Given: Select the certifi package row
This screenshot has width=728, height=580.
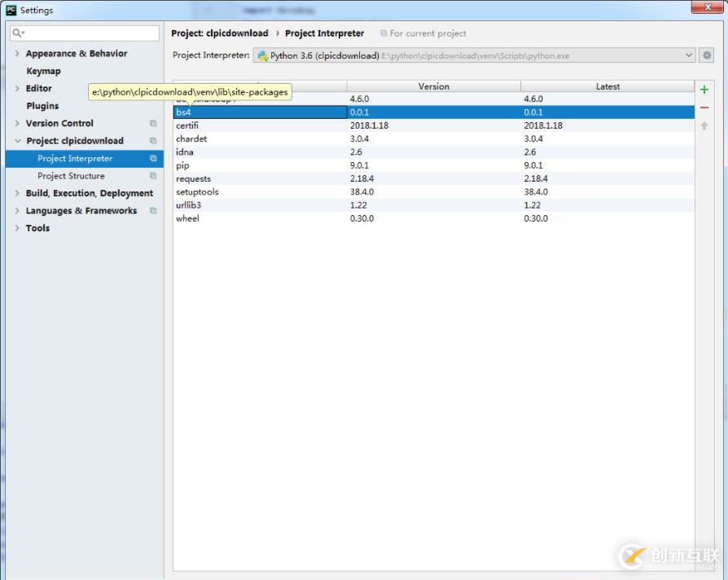Looking at the screenshot, I should [434, 125].
